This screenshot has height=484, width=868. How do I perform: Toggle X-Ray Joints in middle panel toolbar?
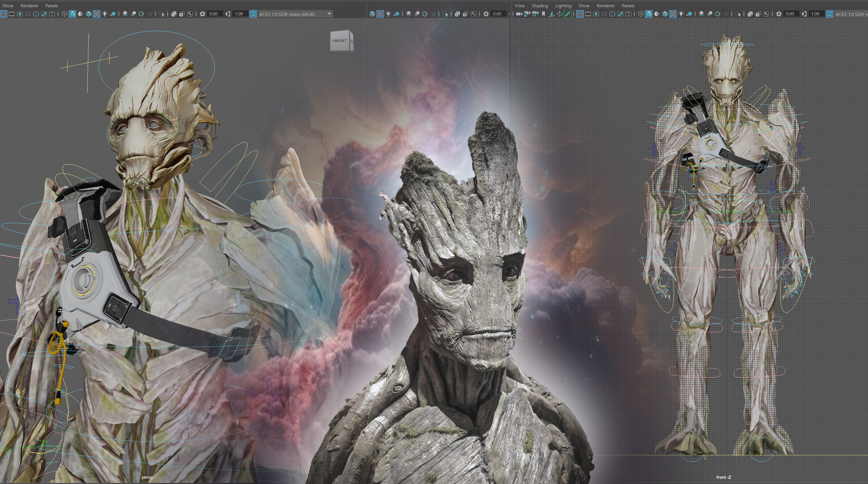(474, 14)
